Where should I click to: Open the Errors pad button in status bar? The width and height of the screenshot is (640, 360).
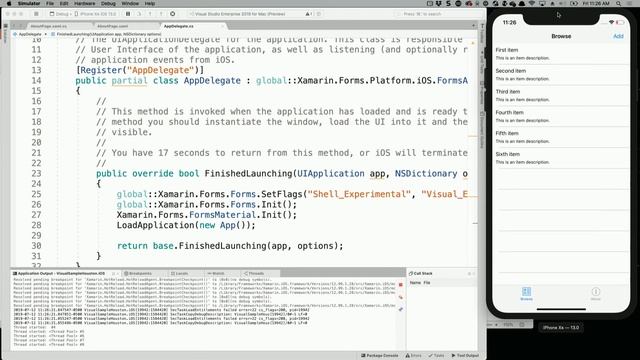pos(413,356)
